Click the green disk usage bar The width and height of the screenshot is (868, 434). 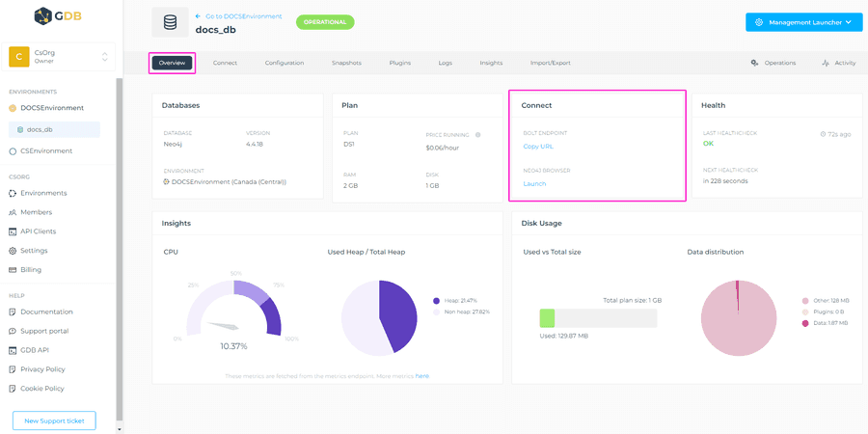(547, 318)
